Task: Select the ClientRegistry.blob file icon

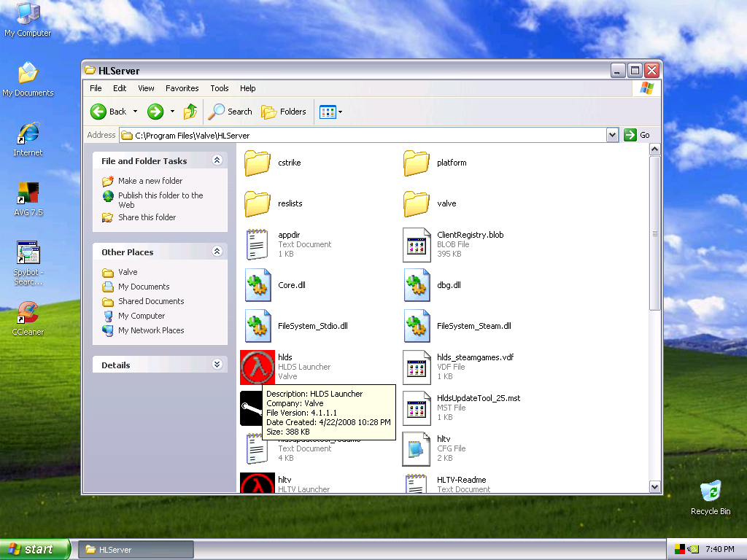Action: pyautogui.click(x=417, y=244)
